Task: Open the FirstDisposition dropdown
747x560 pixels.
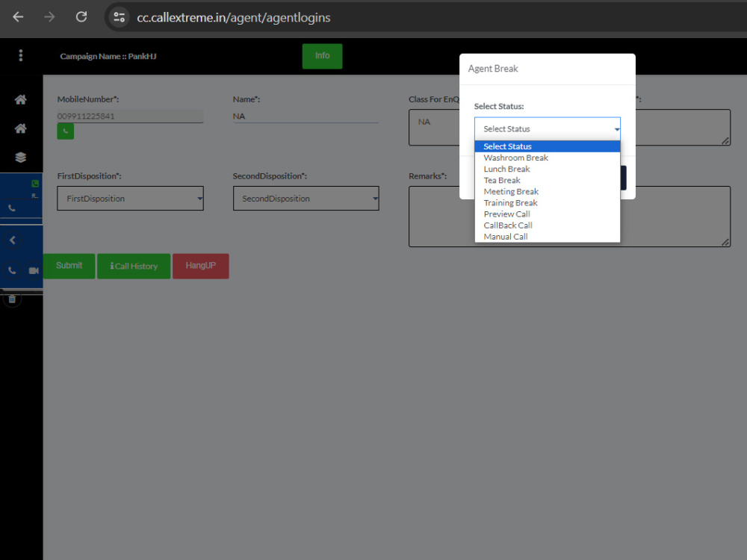Action: click(x=130, y=198)
